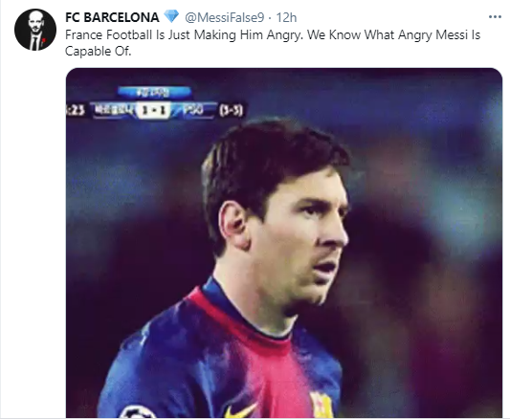Viewport: 510px width, 420px height.
Task: Open the @MessiFalse9 handle link
Action: tap(225, 17)
